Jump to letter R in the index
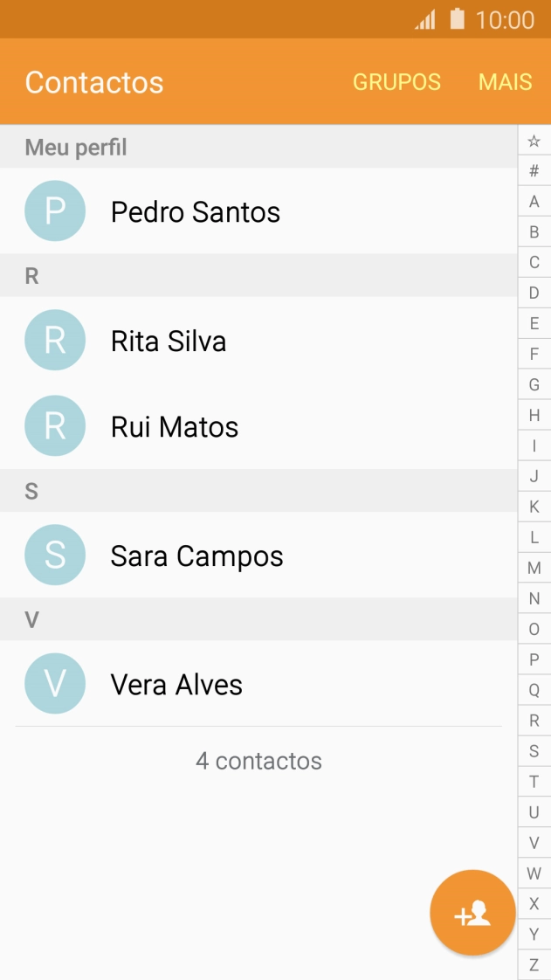Image resolution: width=551 pixels, height=980 pixels. pyautogui.click(x=534, y=720)
